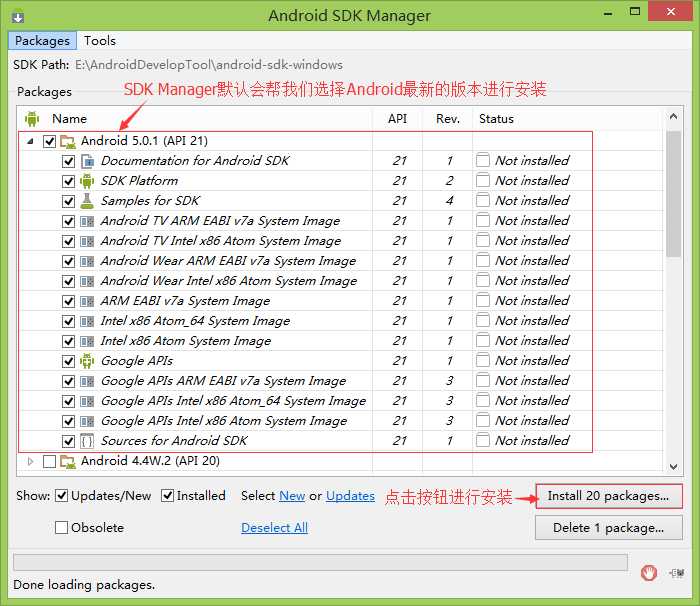
Task: Expand the Android 4.4W.2 (API 20) node
Action: [30, 461]
